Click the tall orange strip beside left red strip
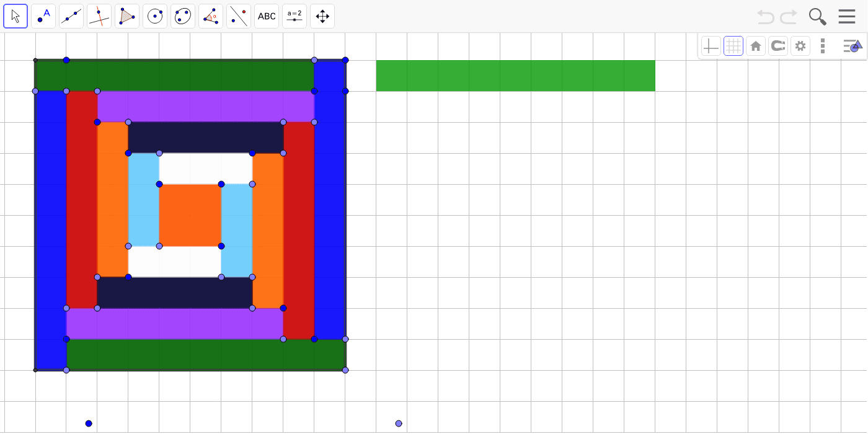 pyautogui.click(x=113, y=200)
